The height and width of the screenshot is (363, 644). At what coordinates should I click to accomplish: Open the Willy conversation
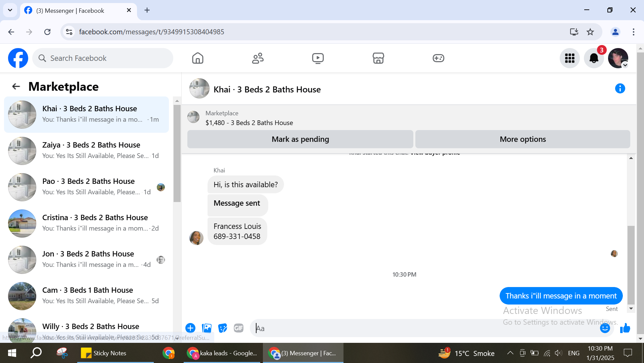point(87,329)
